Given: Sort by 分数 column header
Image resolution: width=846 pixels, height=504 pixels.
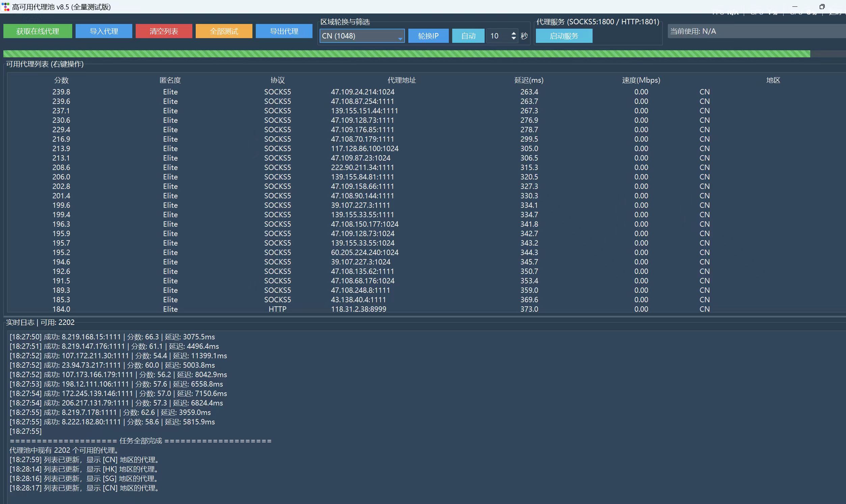Looking at the screenshot, I should [x=61, y=80].
